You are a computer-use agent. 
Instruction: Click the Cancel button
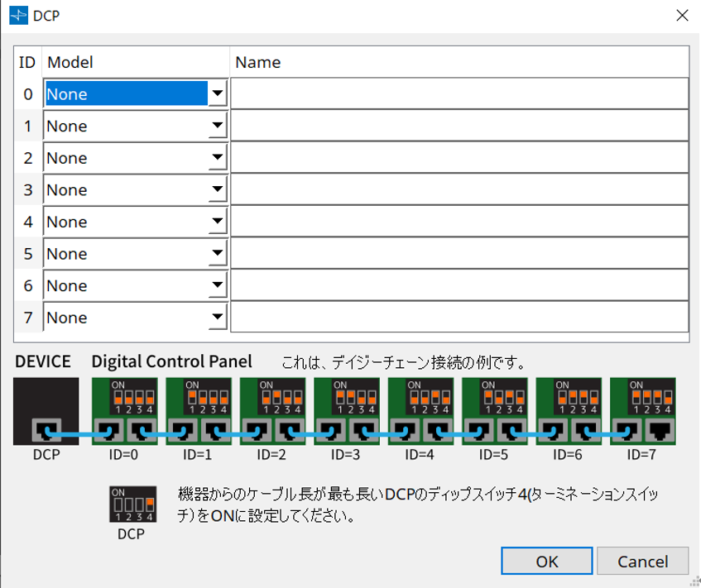point(643,561)
